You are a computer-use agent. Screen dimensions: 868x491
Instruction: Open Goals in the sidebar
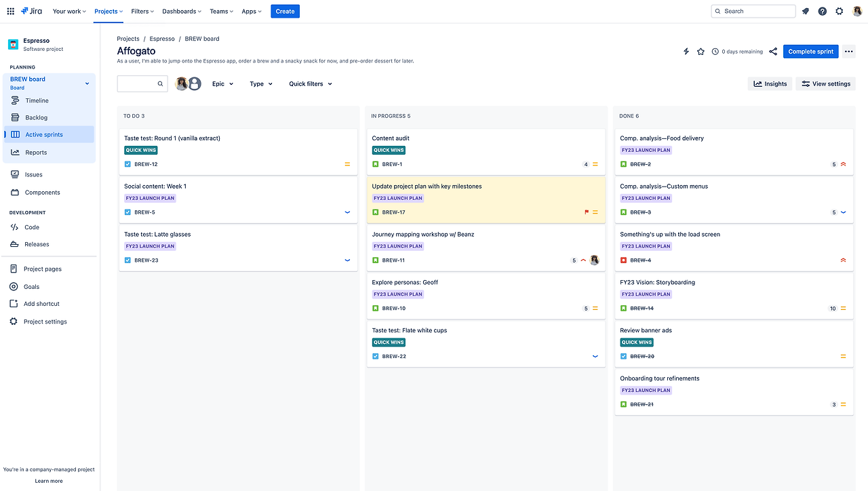tap(49, 287)
